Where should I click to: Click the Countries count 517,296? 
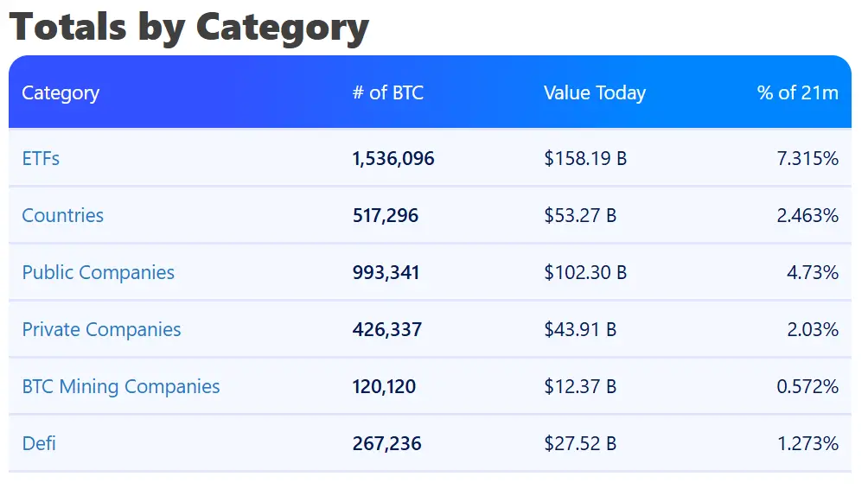(x=385, y=216)
